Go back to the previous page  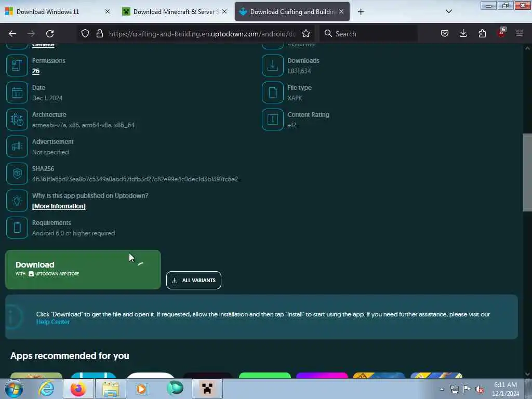(x=12, y=34)
